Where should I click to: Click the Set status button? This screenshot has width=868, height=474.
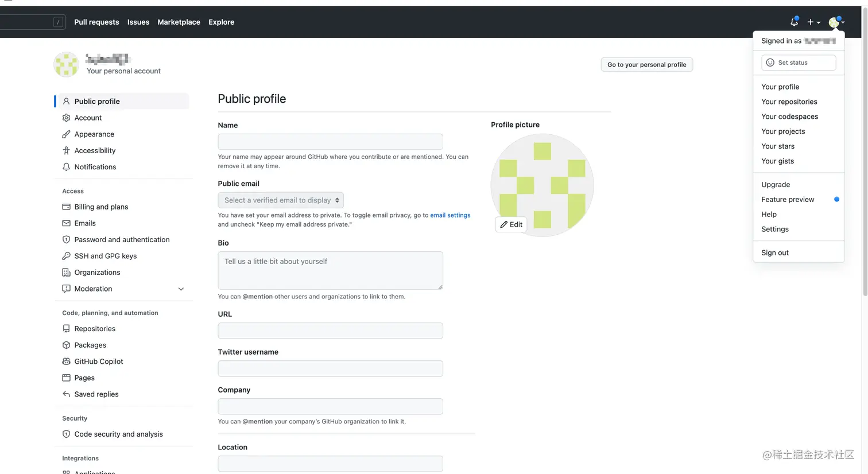[x=798, y=63]
